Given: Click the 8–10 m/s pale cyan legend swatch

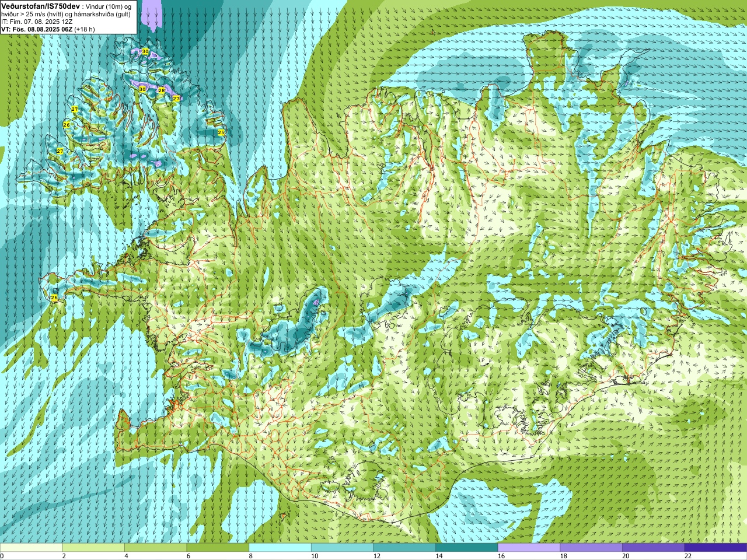Looking at the screenshot, I should click(x=280, y=548).
